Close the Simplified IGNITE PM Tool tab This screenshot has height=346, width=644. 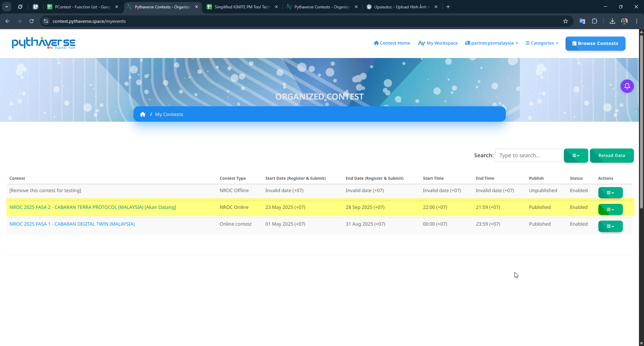pos(276,7)
